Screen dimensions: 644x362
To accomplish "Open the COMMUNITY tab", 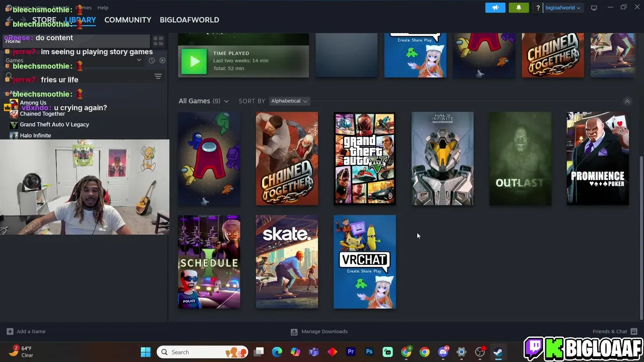I will (128, 20).
